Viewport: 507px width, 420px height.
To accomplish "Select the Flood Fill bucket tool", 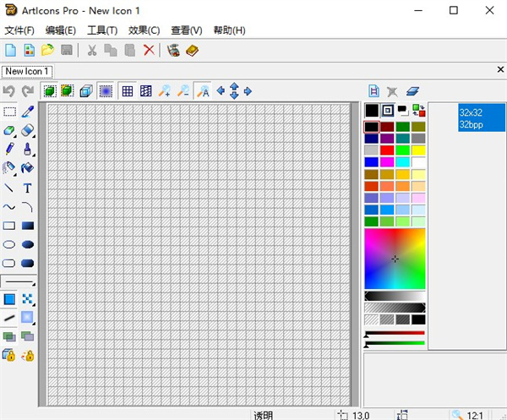I will click(x=27, y=168).
